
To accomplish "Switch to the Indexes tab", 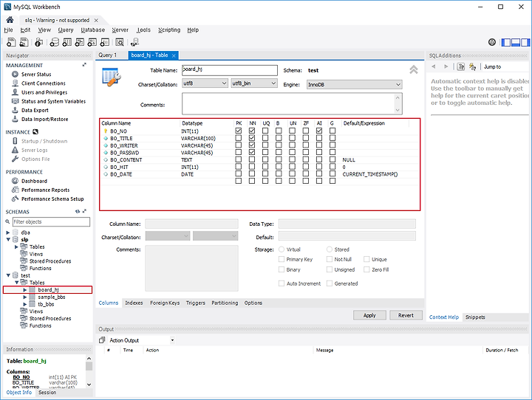I will [134, 303].
